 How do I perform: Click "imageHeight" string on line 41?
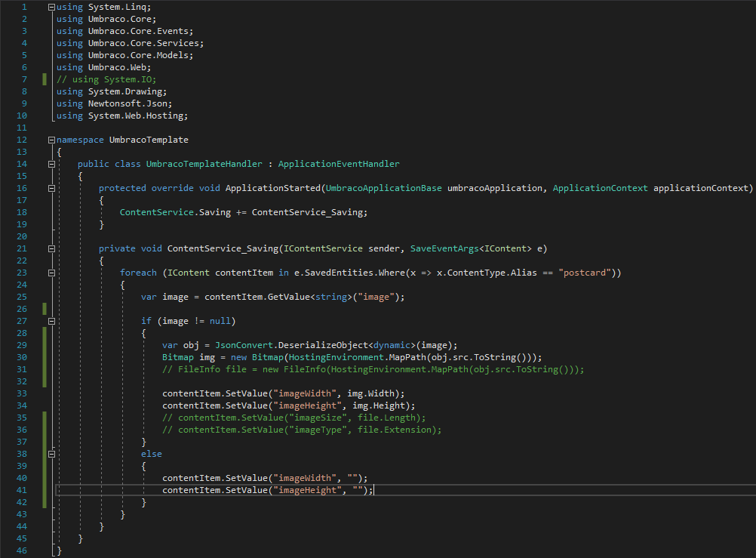pos(308,490)
